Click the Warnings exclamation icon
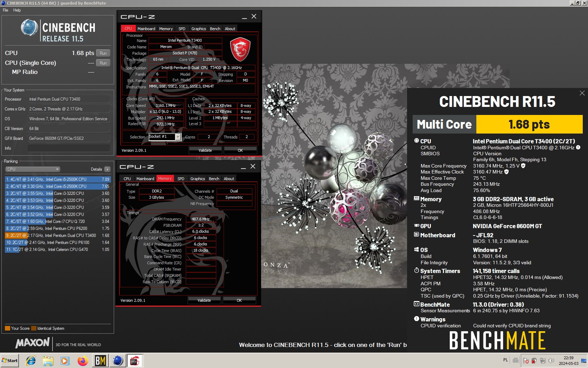This screenshot has width=588, height=368. point(416,319)
